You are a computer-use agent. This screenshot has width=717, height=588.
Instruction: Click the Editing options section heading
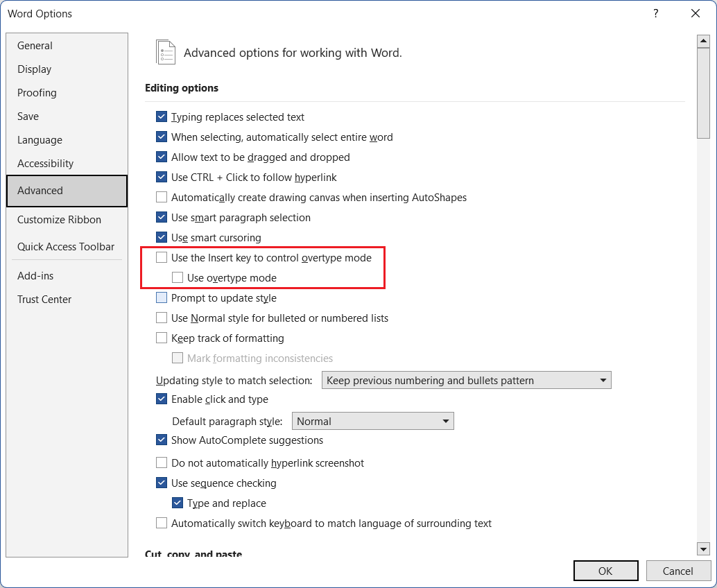click(x=182, y=88)
